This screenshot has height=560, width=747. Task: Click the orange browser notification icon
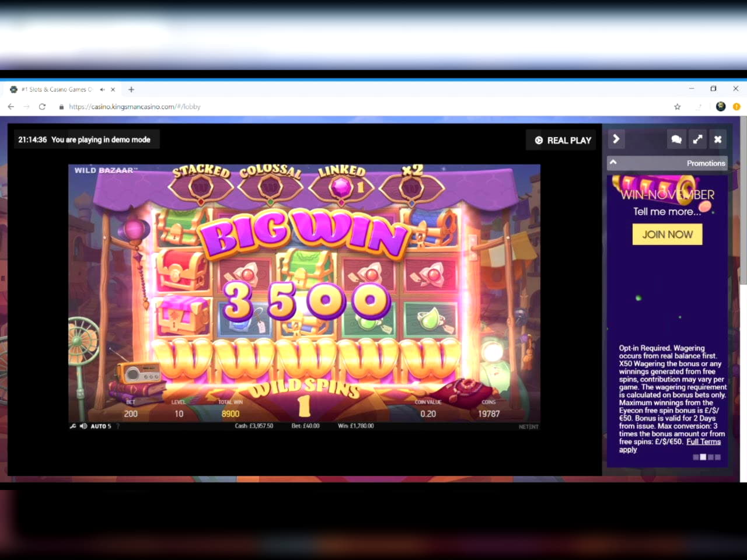[736, 107]
